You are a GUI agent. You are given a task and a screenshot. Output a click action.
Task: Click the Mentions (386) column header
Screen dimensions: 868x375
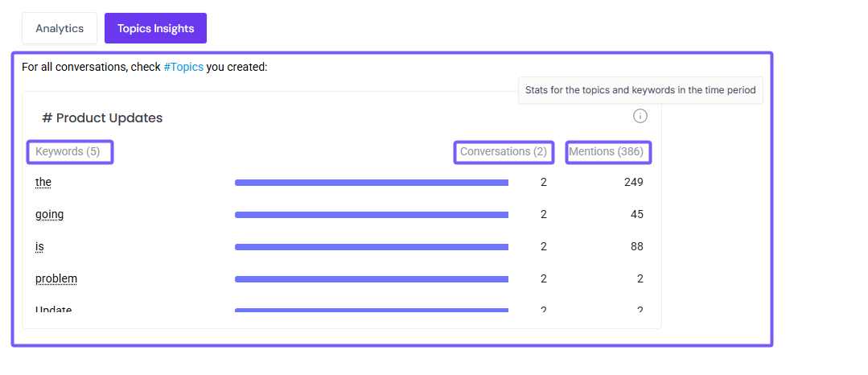pos(608,151)
